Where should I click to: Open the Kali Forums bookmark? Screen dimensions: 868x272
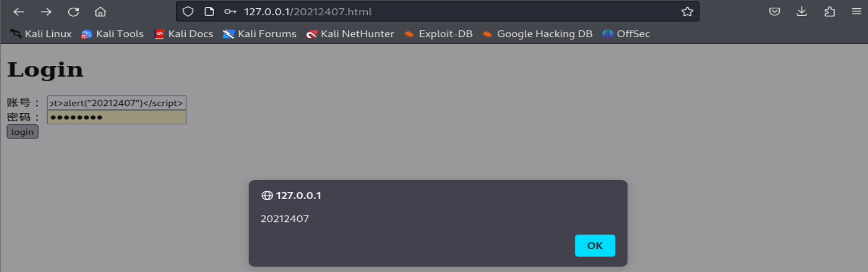(x=260, y=34)
